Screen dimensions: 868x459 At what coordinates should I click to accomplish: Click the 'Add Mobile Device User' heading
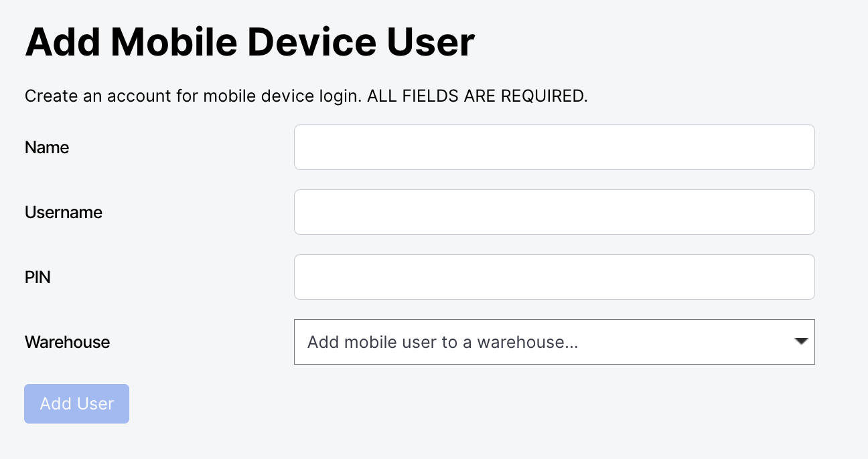point(250,41)
